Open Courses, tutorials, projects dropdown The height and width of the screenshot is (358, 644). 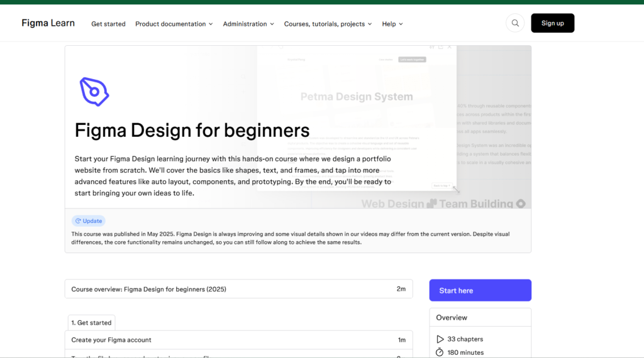tap(328, 24)
